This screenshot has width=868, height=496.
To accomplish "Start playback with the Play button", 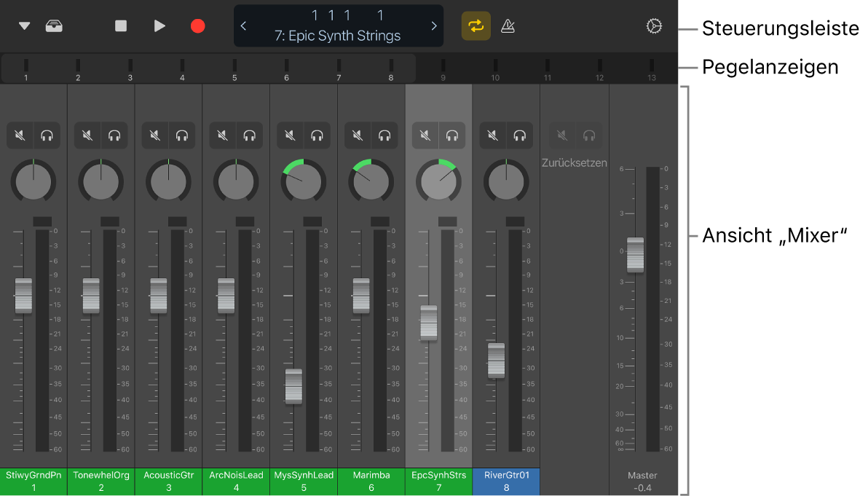I will (x=159, y=26).
